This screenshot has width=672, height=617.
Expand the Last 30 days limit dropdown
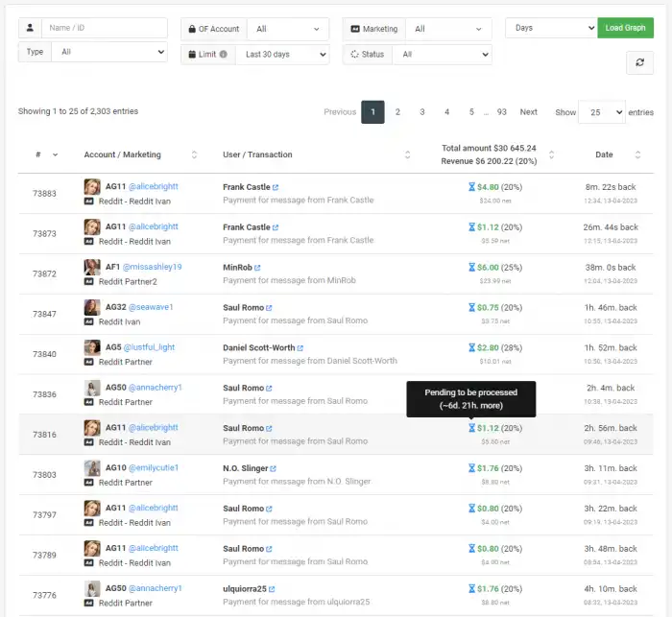click(282, 55)
